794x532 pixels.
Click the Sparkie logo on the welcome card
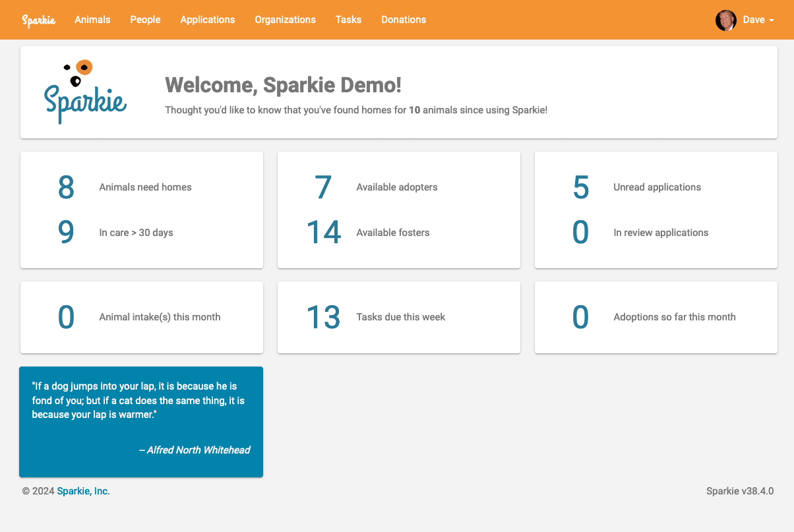(85, 91)
